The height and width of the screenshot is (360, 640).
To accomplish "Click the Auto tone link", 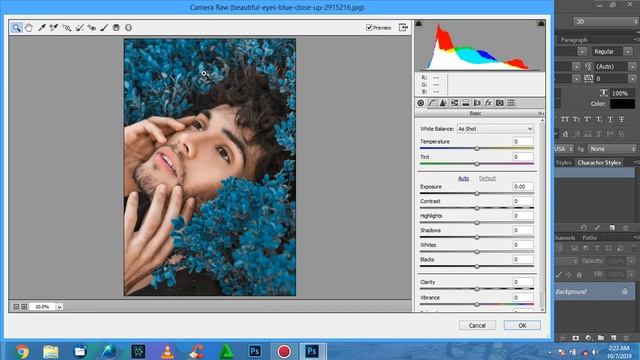I will pos(463,178).
